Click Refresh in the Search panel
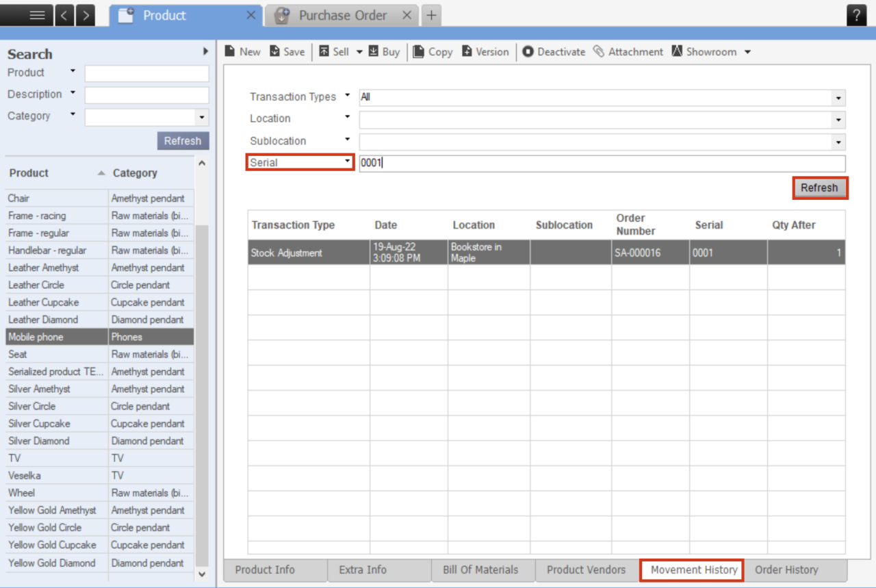This screenshot has height=588, width=876. click(x=183, y=140)
